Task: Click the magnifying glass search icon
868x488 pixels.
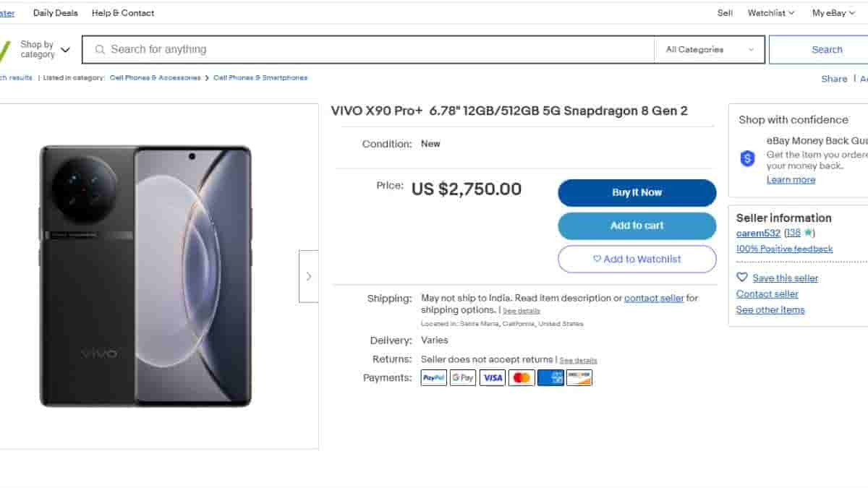Action: (x=100, y=49)
